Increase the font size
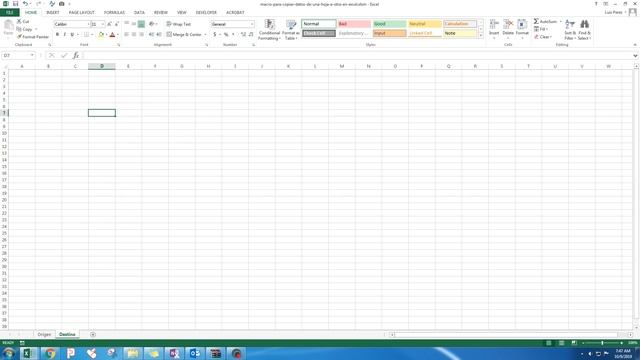The width and height of the screenshot is (640, 360). 109,24
